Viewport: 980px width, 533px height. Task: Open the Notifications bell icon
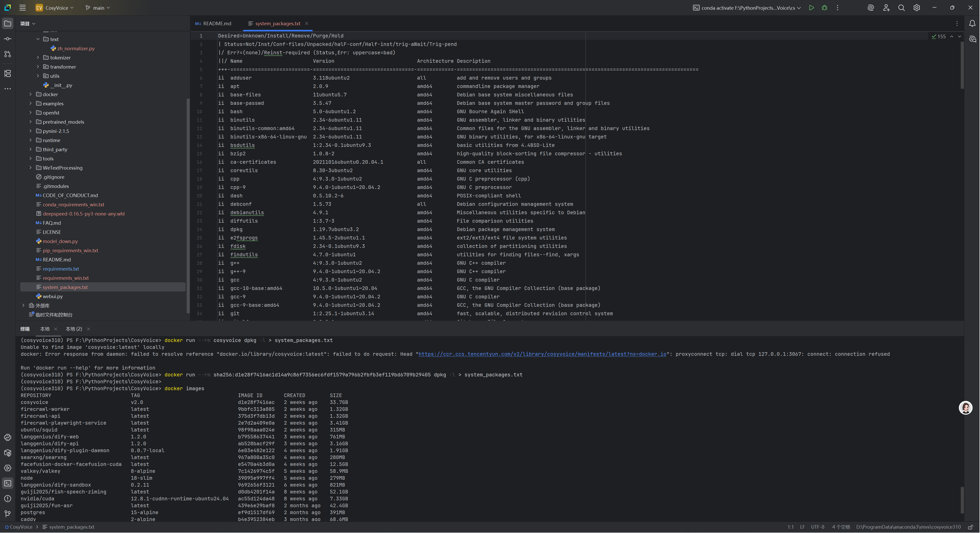[972, 23]
